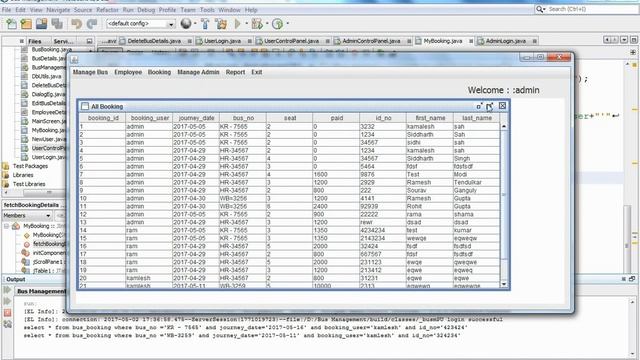Click table scrollbar down arrow
This screenshot has width=640, height=360.
504,284
